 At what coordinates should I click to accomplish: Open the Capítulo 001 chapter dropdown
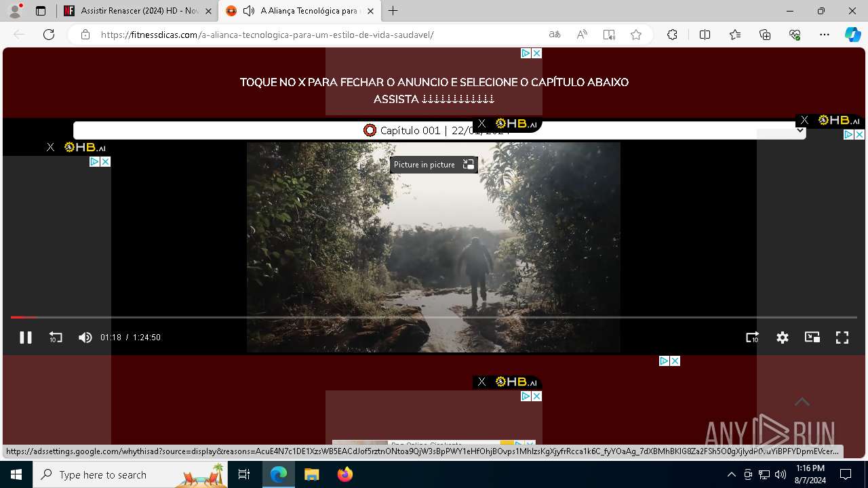point(439,130)
